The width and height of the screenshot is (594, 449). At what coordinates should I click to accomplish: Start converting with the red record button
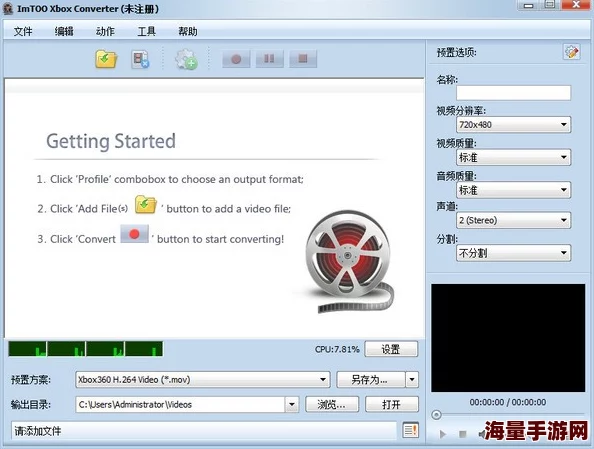[236, 59]
